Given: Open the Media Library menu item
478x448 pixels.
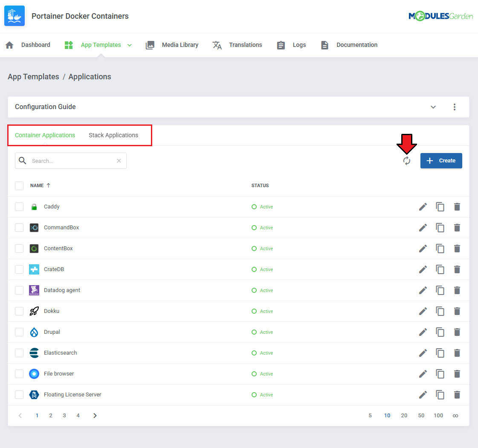Looking at the screenshot, I should click(172, 45).
